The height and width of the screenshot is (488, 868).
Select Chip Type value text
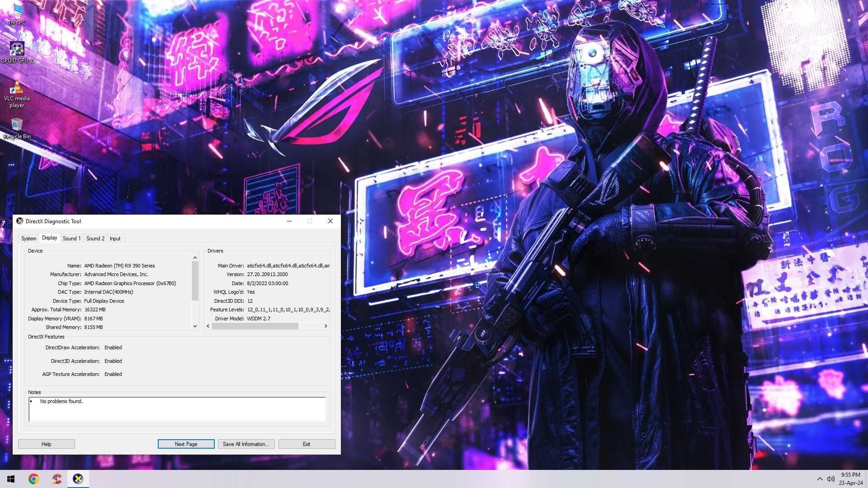130,283
